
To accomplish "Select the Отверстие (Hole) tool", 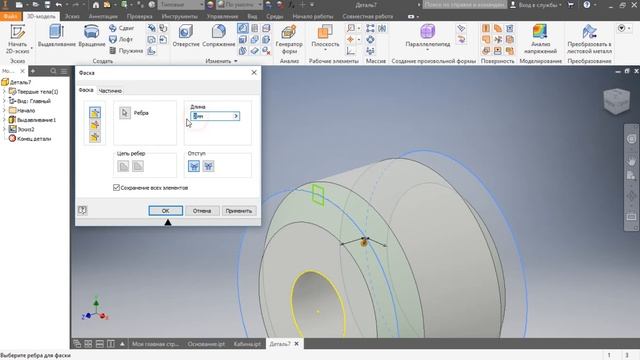I will point(186,36).
